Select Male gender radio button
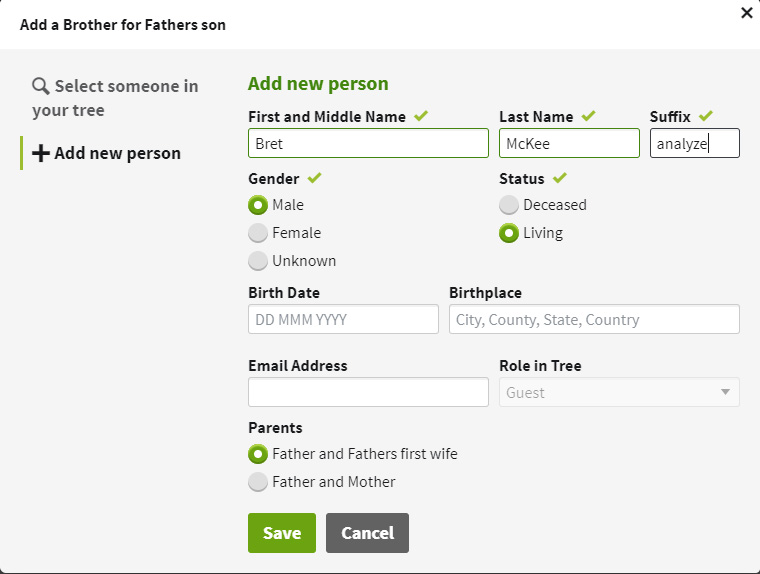This screenshot has height=574, width=760. click(258, 205)
